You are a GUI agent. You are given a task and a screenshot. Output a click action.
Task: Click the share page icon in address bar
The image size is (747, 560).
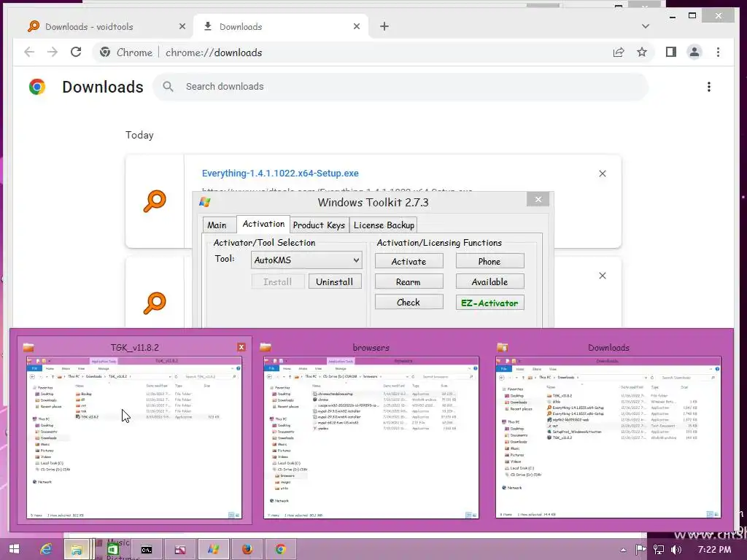point(619,52)
